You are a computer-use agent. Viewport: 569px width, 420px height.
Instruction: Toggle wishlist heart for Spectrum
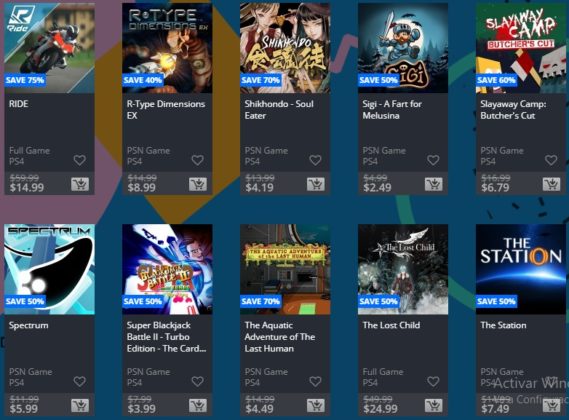pos(80,381)
